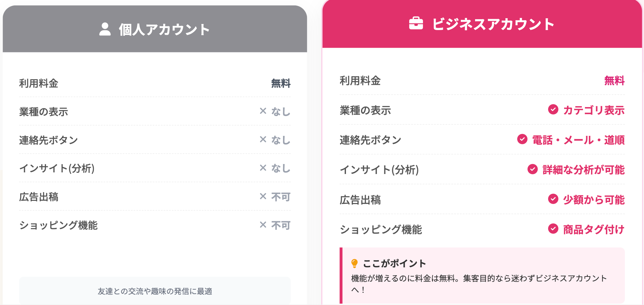The height and width of the screenshot is (305, 644).
Task: Click the person icon beside 個人アカウント
Action: coord(105,29)
